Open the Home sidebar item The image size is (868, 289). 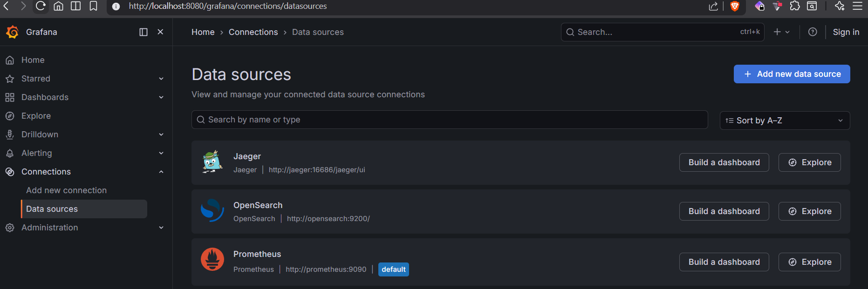(x=33, y=60)
